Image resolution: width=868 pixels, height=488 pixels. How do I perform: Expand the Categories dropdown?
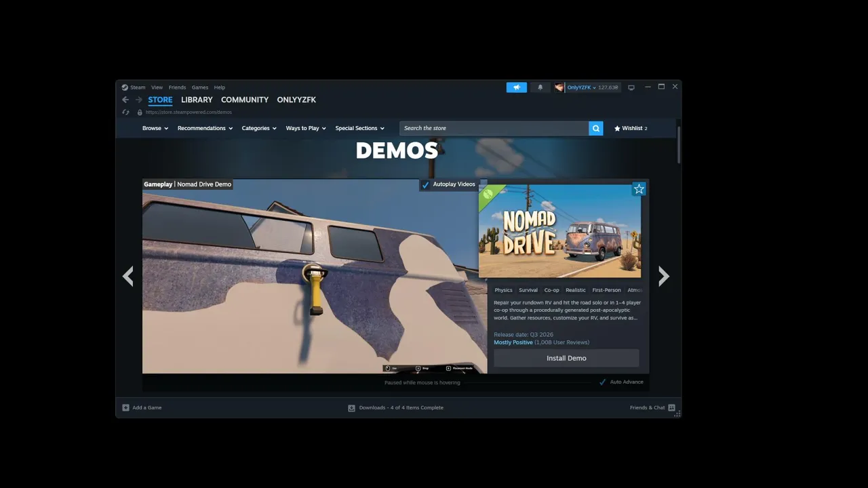tap(259, 128)
